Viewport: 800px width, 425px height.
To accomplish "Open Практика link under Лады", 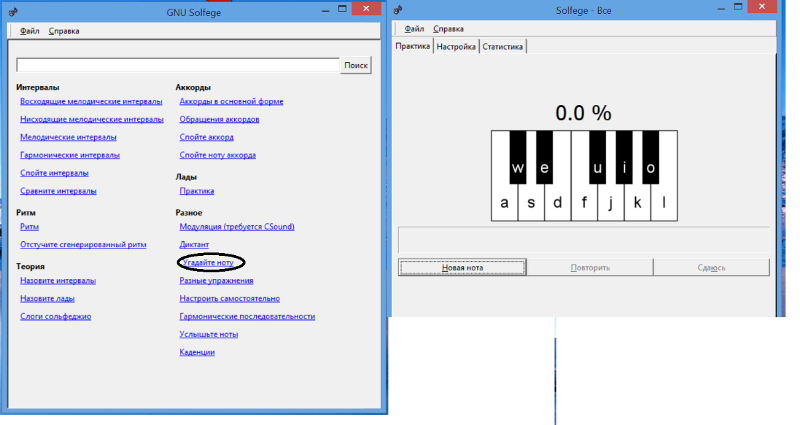I will coord(197,191).
